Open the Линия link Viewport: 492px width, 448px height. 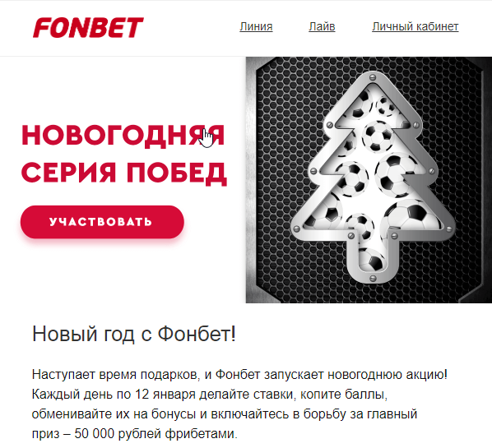pyautogui.click(x=256, y=26)
